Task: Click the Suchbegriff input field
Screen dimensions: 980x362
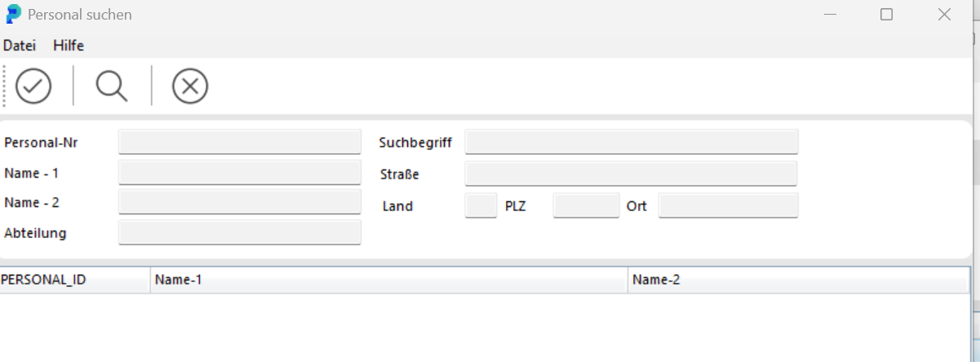Action: [x=631, y=141]
